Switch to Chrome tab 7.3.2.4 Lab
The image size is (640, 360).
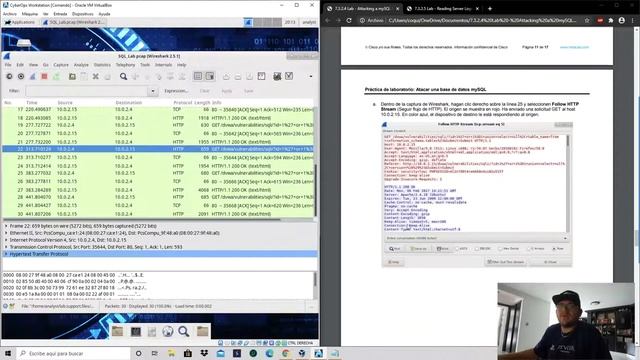point(363,9)
